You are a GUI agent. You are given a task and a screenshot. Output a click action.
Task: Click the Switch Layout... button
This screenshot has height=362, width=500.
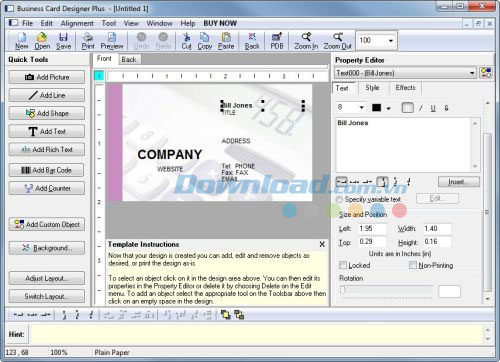point(47,296)
